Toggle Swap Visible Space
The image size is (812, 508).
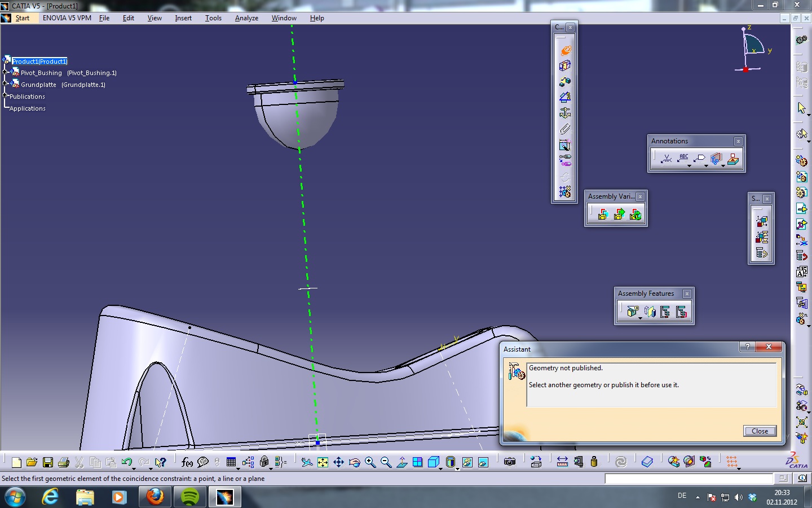483,462
